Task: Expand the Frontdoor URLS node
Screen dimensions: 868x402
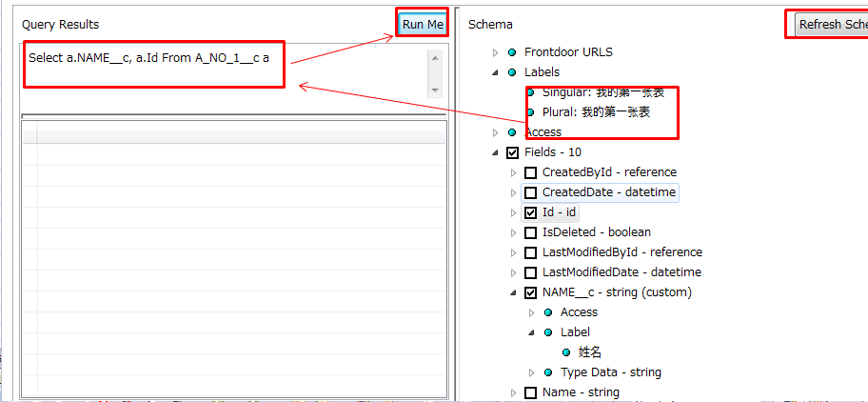Action: click(x=496, y=52)
